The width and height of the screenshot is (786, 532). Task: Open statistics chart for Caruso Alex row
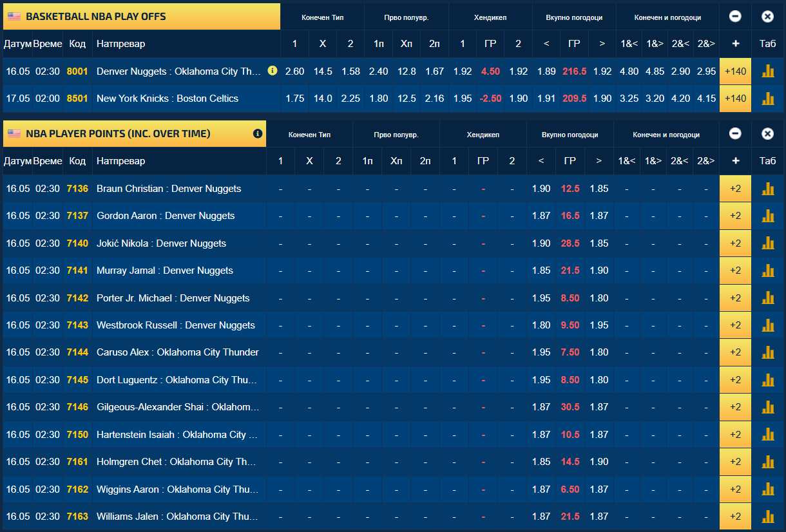[x=767, y=352]
